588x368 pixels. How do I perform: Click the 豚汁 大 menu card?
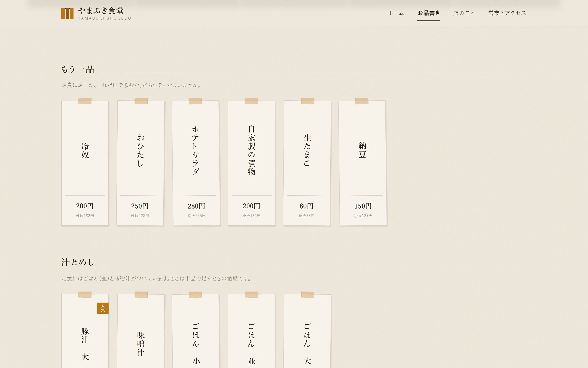85,331
